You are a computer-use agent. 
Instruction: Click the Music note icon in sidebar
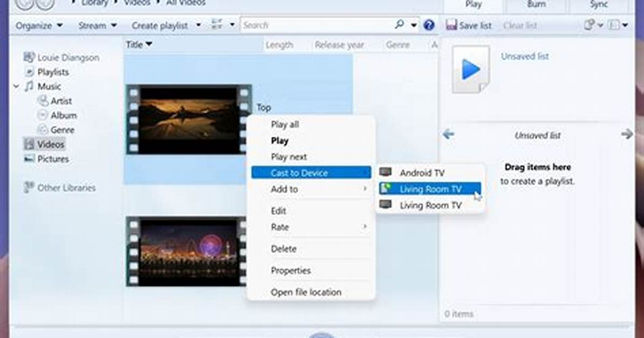click(29, 86)
